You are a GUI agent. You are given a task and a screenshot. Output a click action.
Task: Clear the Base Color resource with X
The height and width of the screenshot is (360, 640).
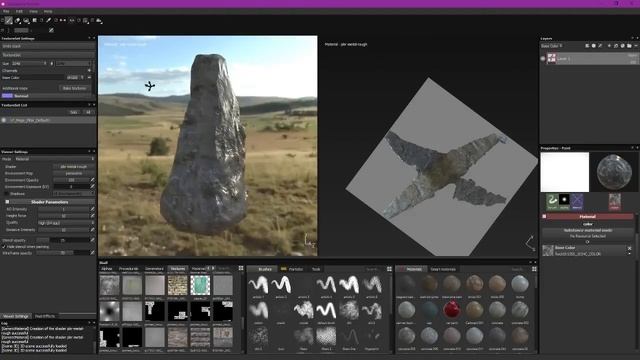pyautogui.click(x=629, y=248)
